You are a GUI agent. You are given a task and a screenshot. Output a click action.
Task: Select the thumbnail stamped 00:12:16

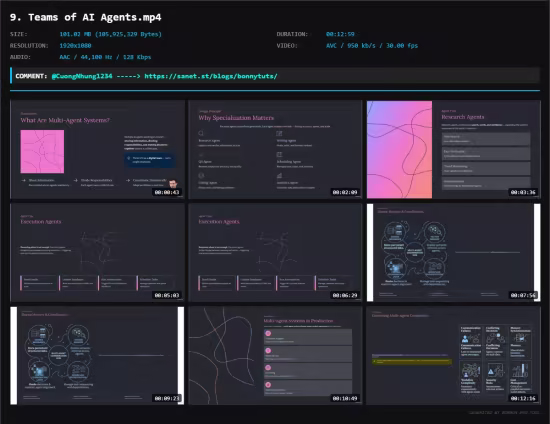[x=454, y=356]
